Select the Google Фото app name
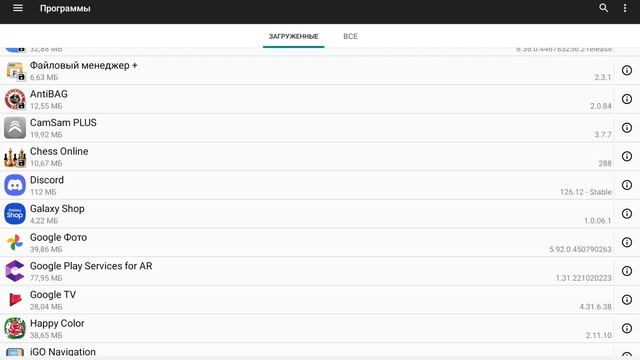This screenshot has height=360, width=640. pos(58,237)
